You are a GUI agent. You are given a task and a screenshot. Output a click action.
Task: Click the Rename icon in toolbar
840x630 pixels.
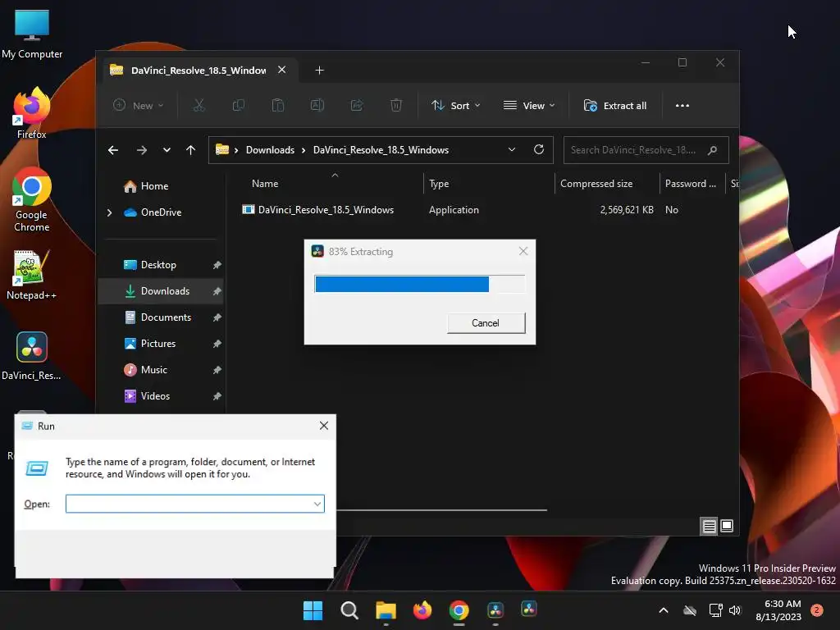tap(317, 106)
